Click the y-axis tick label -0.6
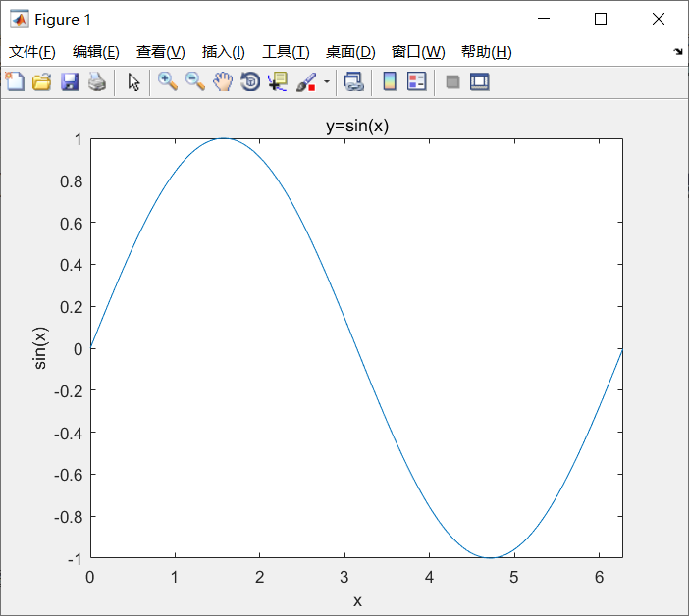 (x=68, y=475)
